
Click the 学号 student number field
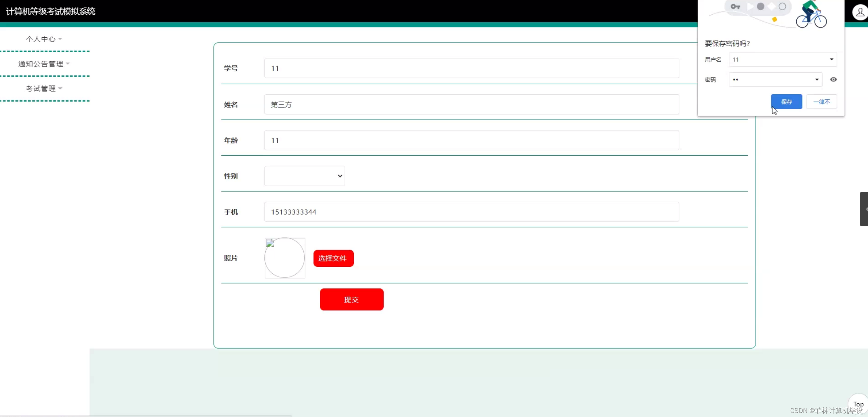[x=471, y=68]
